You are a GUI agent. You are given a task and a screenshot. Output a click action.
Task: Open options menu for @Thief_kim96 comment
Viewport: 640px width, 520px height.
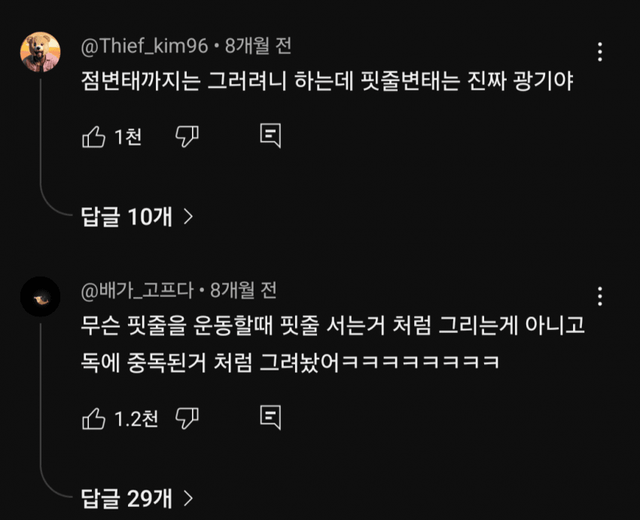click(599, 52)
